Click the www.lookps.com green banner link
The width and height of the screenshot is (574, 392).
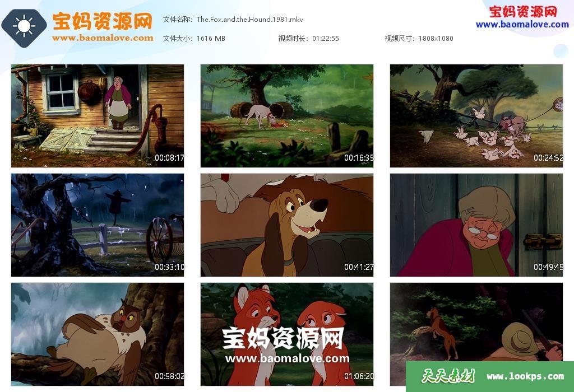point(525,376)
